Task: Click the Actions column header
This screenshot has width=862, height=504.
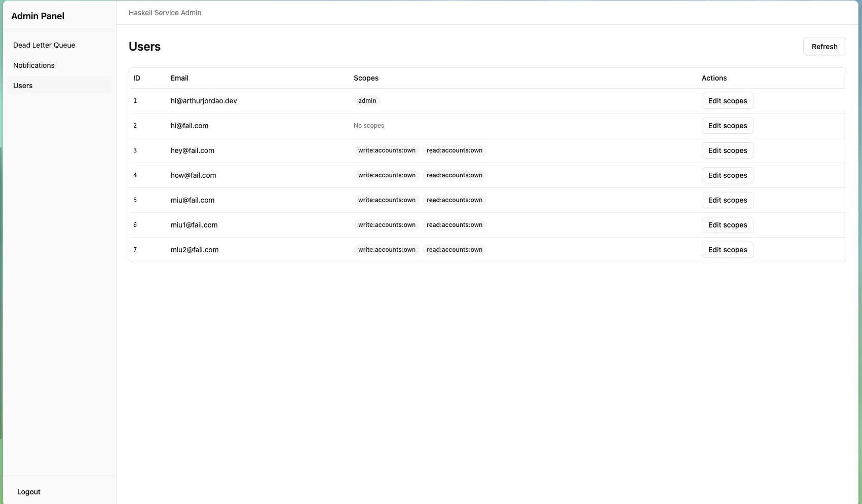Action: coord(714,78)
